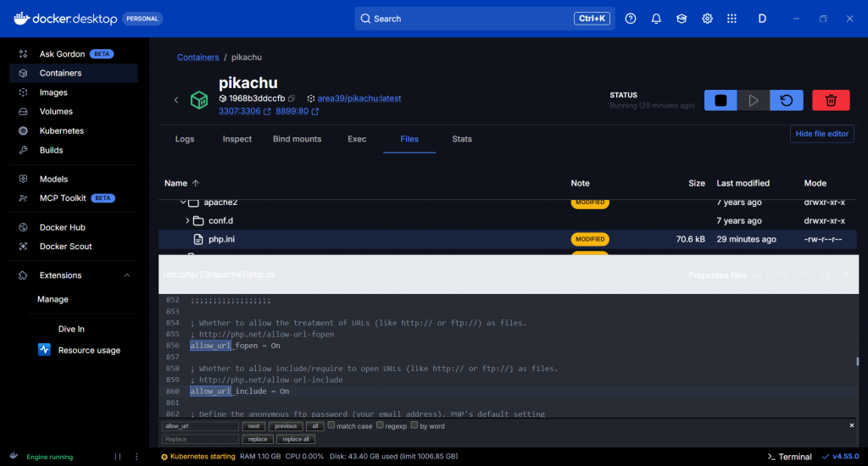The image size is (868, 466).
Task: Switch to the Bind mounts tab
Action: pyautogui.click(x=298, y=139)
